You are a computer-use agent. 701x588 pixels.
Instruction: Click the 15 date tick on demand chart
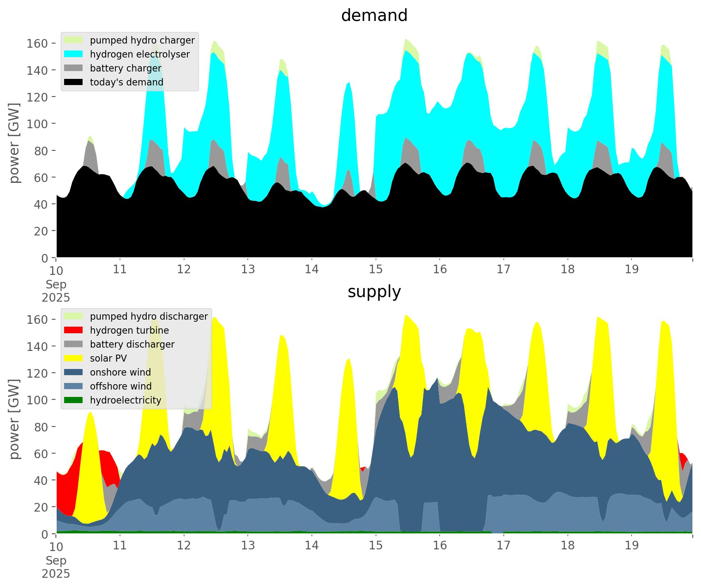click(376, 270)
